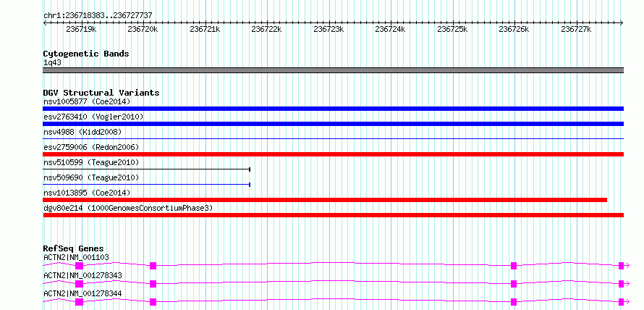Click the nsv509690 (Teague2010) variant label
This screenshot has width=644, height=310.
[91, 177]
